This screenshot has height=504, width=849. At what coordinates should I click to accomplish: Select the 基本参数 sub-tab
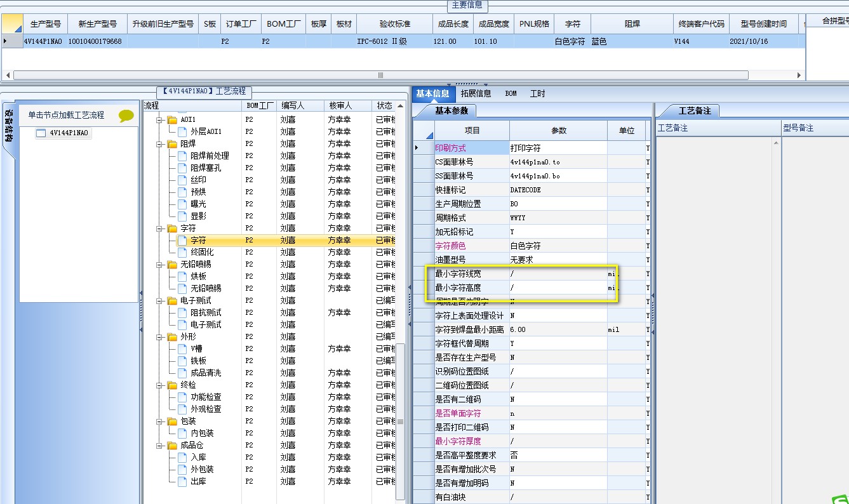pos(451,110)
